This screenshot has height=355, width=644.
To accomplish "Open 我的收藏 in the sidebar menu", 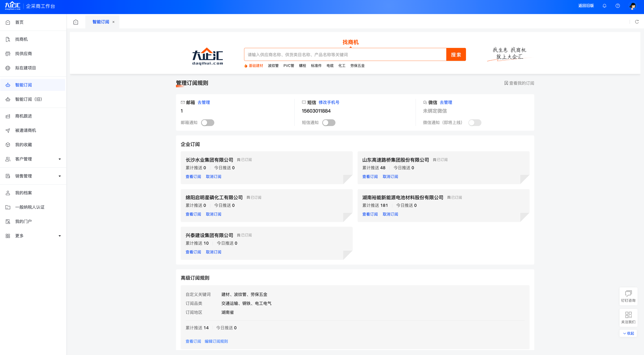I will 33,145.
